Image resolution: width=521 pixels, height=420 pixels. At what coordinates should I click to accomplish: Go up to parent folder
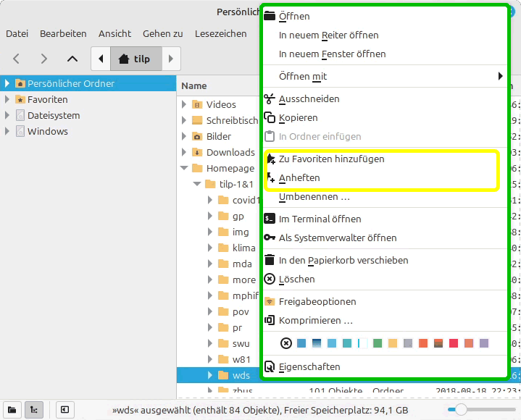coord(72,59)
